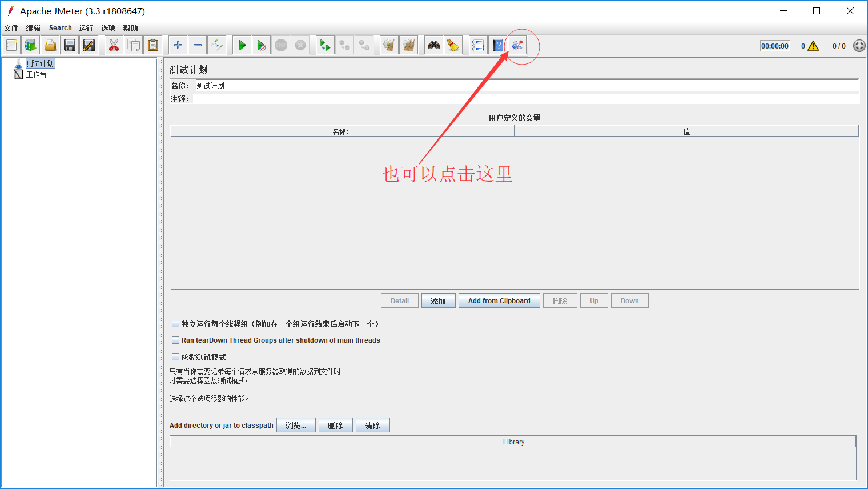Save the test plan with floppy icon
The width and height of the screenshot is (868, 489).
(70, 45)
